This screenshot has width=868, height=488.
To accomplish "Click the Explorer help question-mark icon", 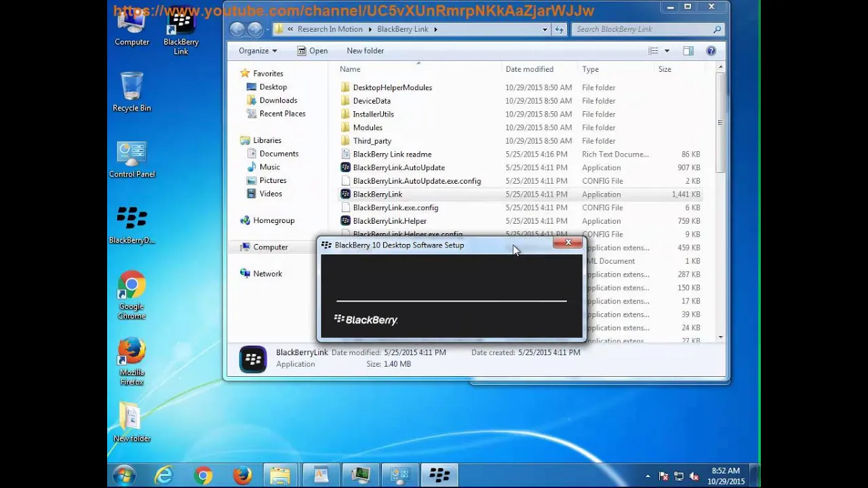I will [x=711, y=51].
